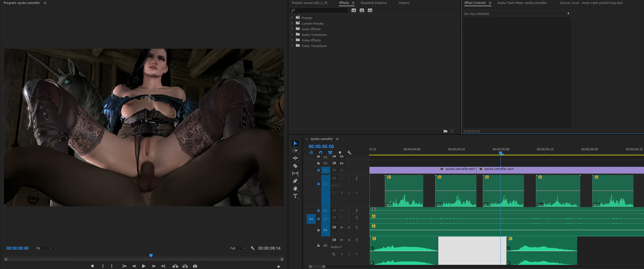Solo audio track A4

click(x=349, y=227)
